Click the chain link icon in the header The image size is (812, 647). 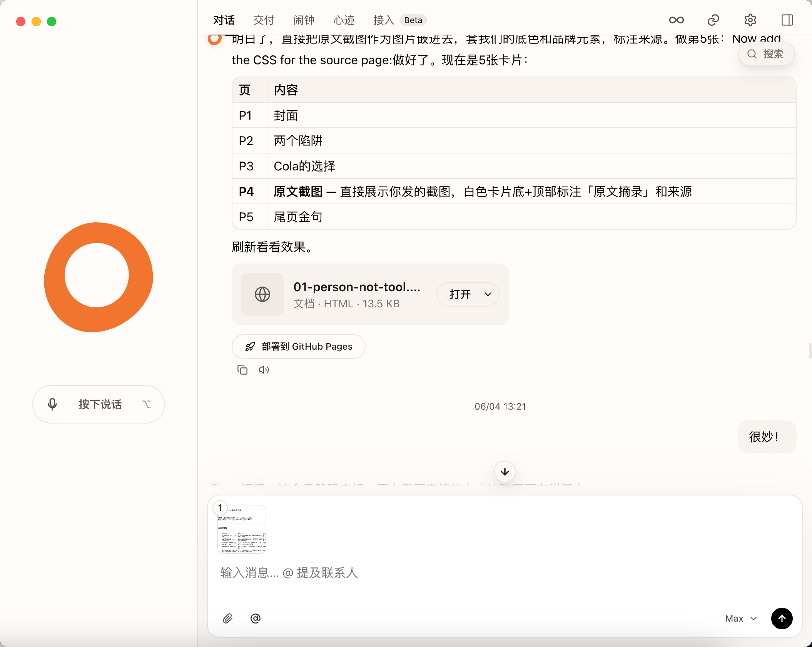pyautogui.click(x=713, y=20)
